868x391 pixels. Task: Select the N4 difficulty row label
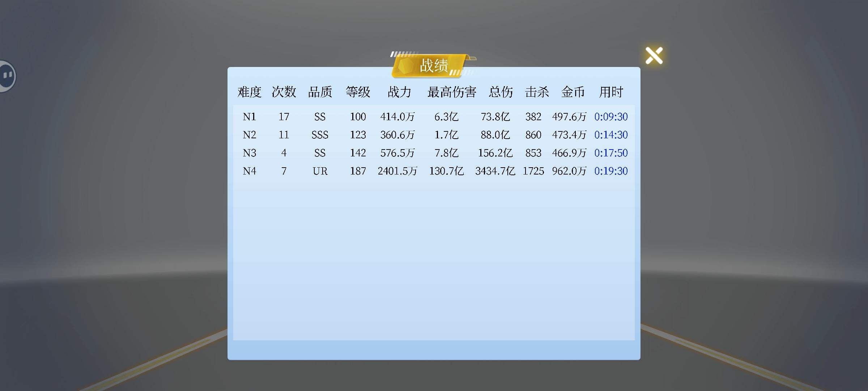(x=249, y=171)
